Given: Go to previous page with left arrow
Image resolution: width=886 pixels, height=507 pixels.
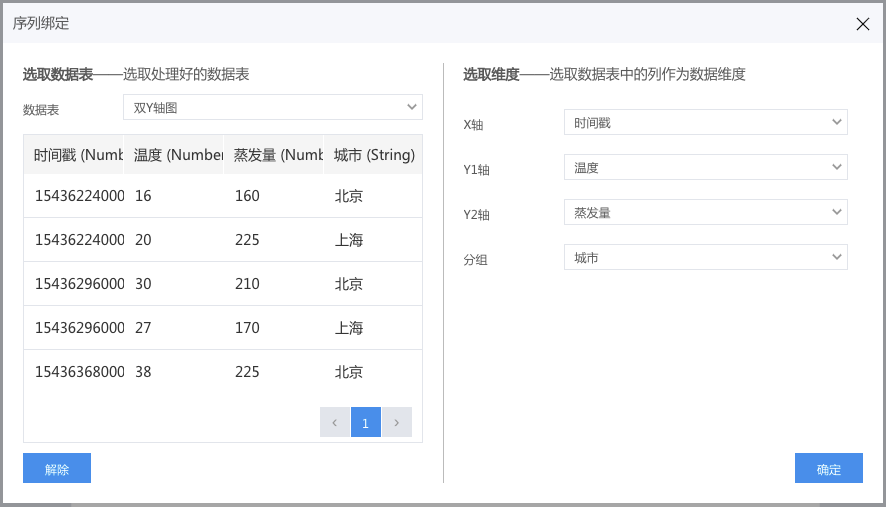Looking at the screenshot, I should [335, 422].
